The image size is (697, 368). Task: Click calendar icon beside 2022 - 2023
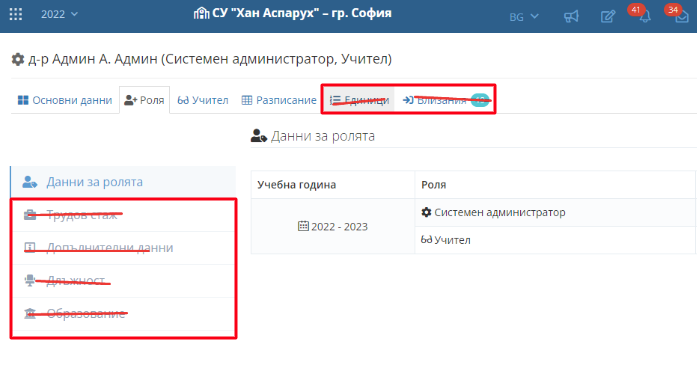click(x=303, y=226)
